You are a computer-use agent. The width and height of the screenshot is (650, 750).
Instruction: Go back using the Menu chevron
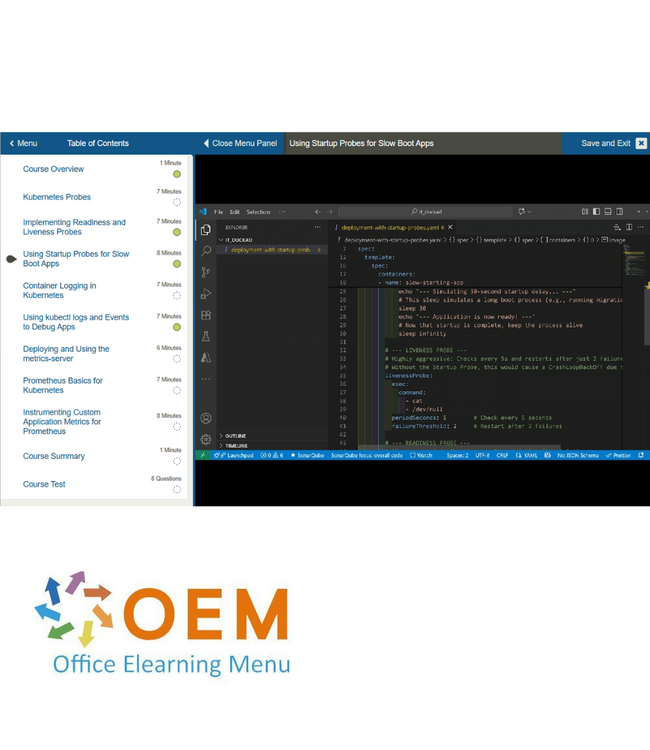(x=12, y=143)
